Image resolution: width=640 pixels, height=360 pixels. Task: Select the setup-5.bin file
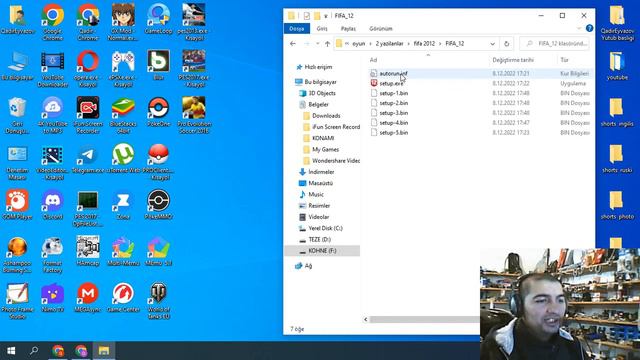tap(393, 133)
